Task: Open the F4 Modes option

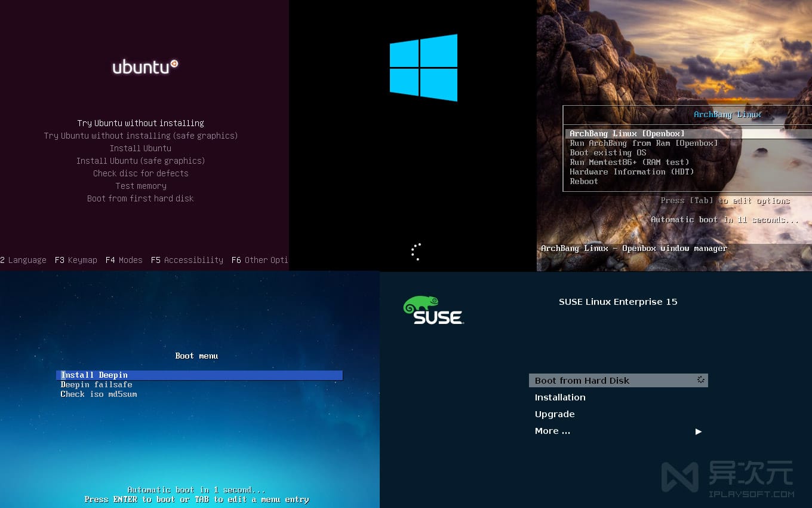Action: 124,260
